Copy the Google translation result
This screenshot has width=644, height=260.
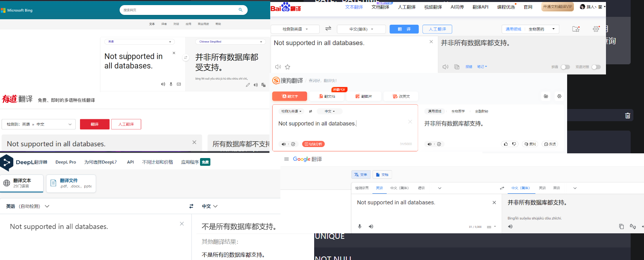point(621,227)
